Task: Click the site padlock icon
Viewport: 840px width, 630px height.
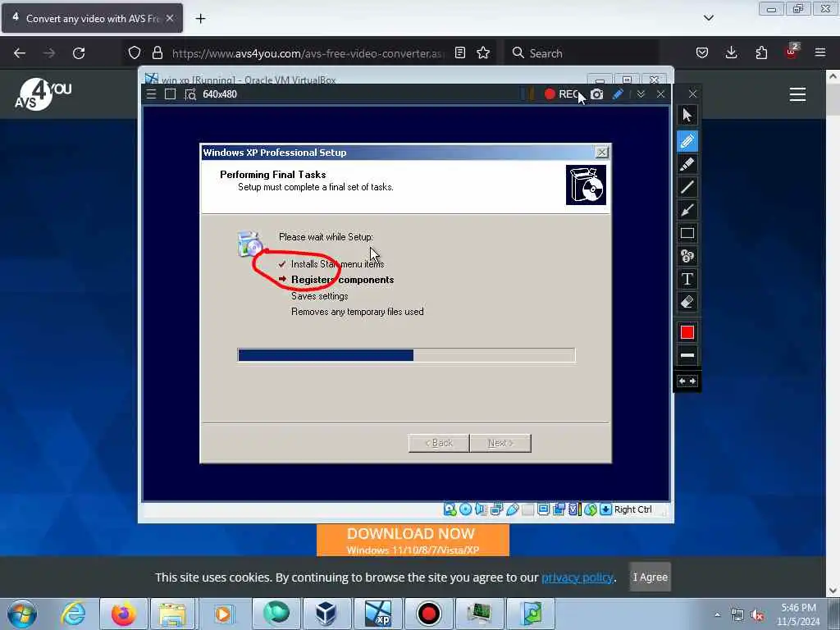Action: pos(157,53)
